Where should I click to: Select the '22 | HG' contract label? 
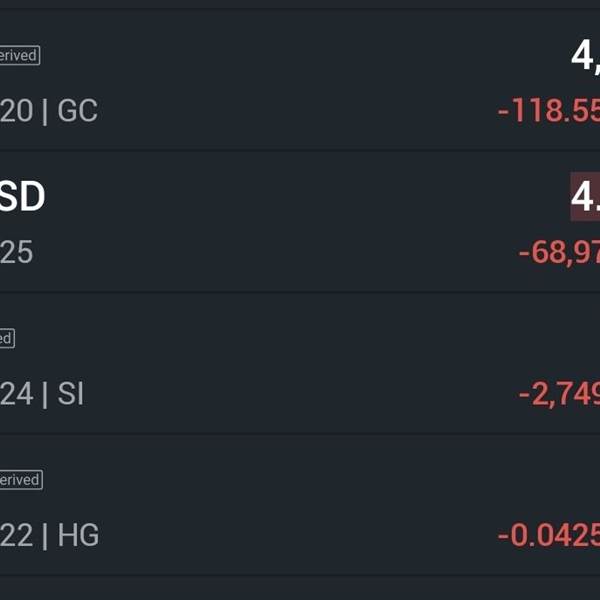(50, 536)
